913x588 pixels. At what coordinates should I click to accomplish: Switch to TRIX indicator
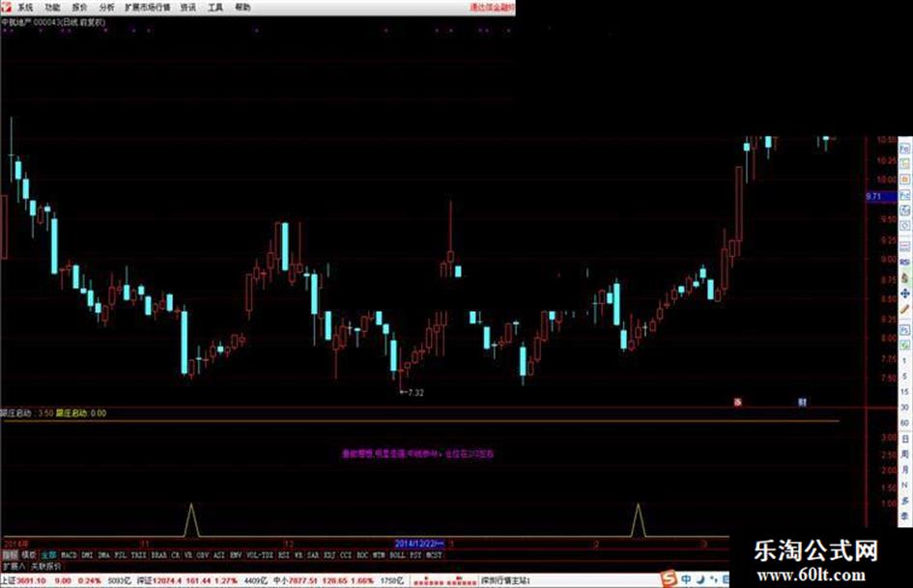(x=138, y=555)
